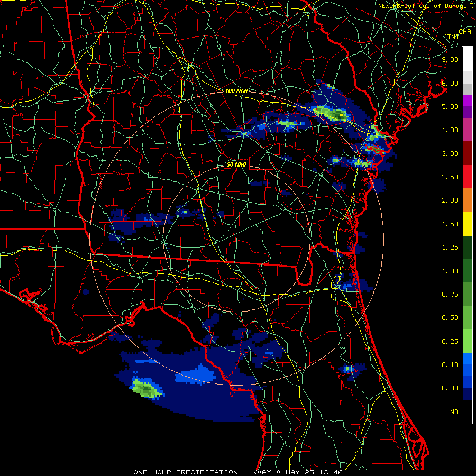Click the yellow legend color block

467,224
